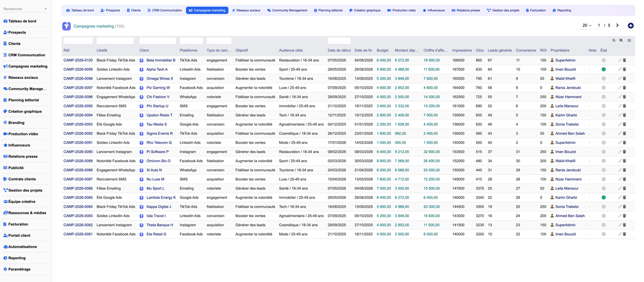The image size is (644, 282).
Task: Open campaign reference CAMP-2026-0092
Action: [x=78, y=133]
